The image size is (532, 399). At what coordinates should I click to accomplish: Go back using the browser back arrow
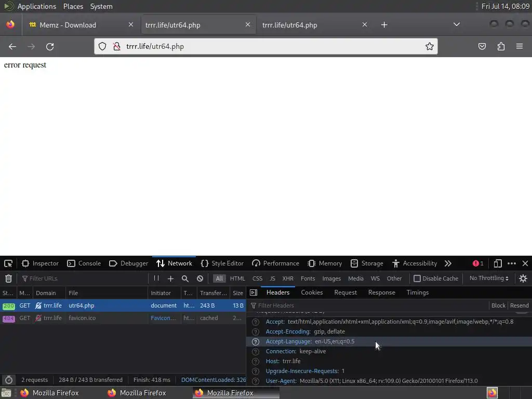click(12, 46)
